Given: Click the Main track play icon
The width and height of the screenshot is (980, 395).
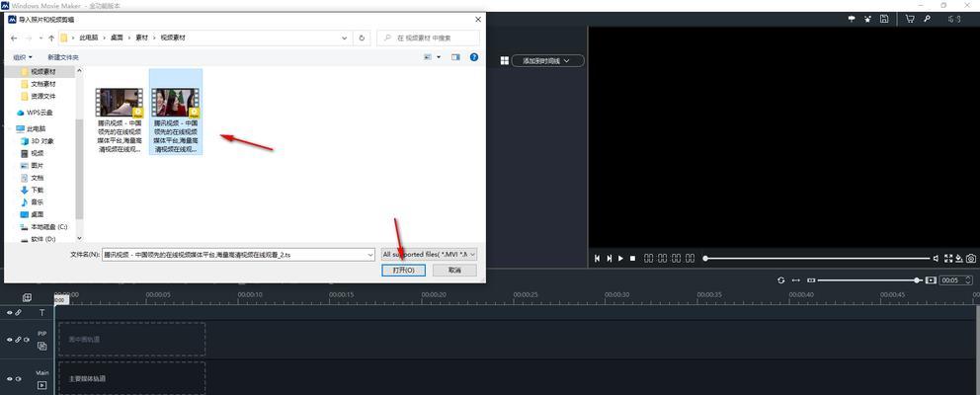Looking at the screenshot, I should pos(41,385).
